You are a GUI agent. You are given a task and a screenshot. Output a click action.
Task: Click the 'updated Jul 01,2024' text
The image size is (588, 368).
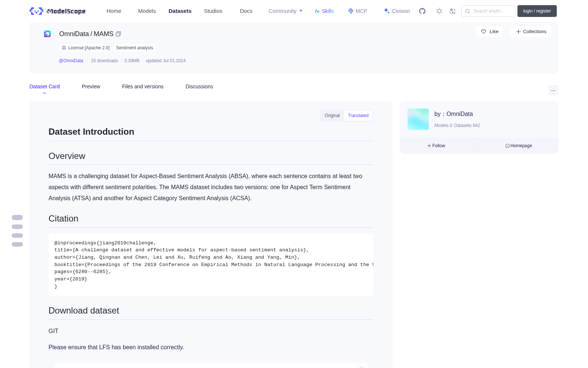tap(166, 61)
